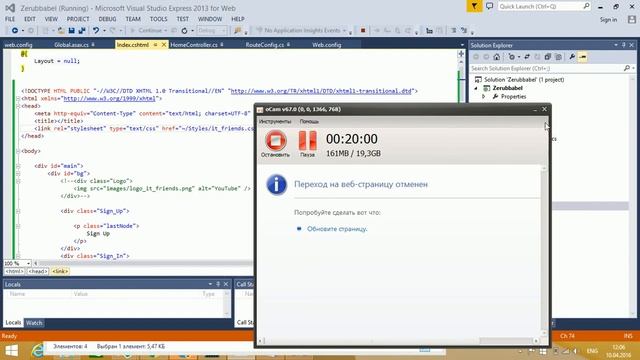Open Solution Explorer window options dropdown arrow
This screenshot has height=360, width=640.
[x=616, y=45]
